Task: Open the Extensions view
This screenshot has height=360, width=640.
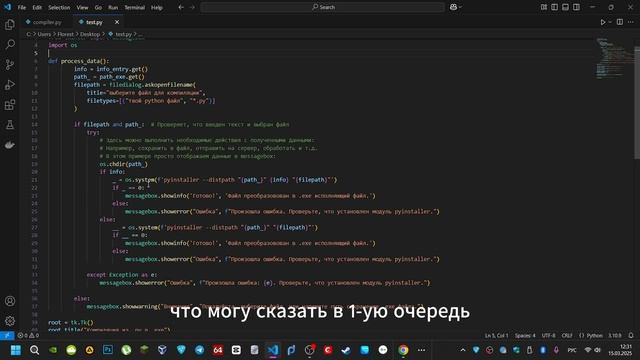Action: (10, 105)
